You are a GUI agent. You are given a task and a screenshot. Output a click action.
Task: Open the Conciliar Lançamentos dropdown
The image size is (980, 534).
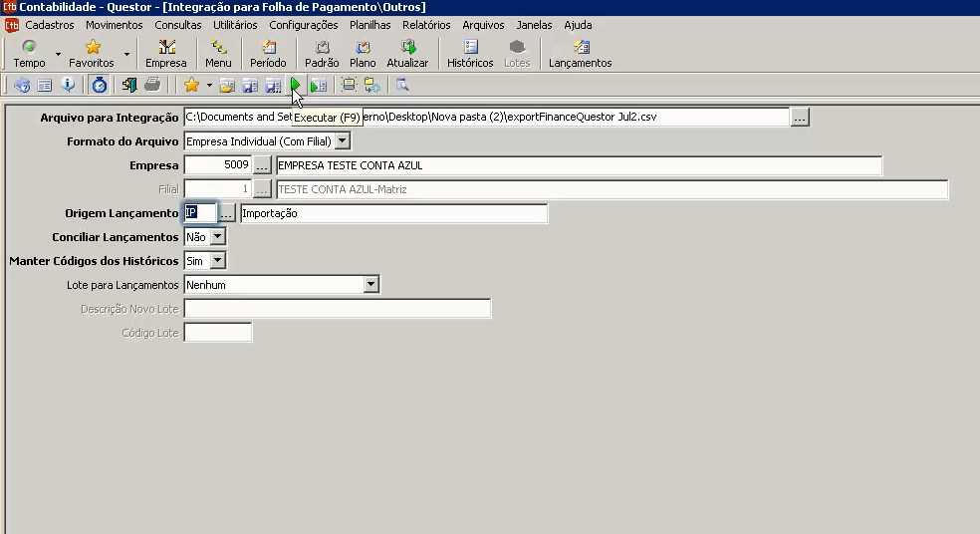coord(218,237)
